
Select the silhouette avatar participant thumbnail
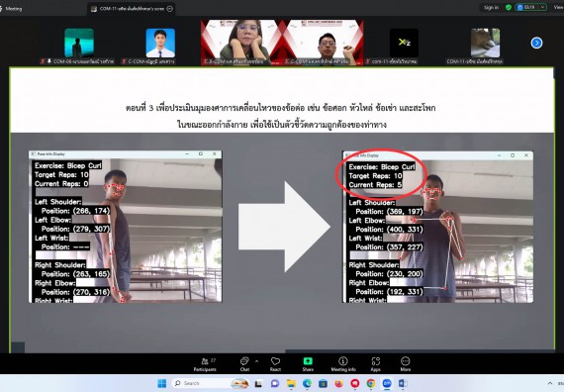[79, 43]
